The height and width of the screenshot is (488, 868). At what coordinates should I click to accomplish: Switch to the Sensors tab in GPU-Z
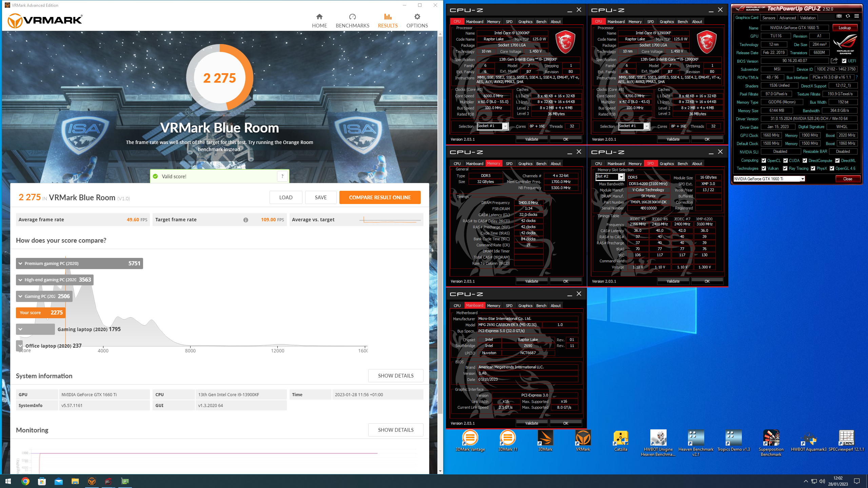click(x=769, y=18)
